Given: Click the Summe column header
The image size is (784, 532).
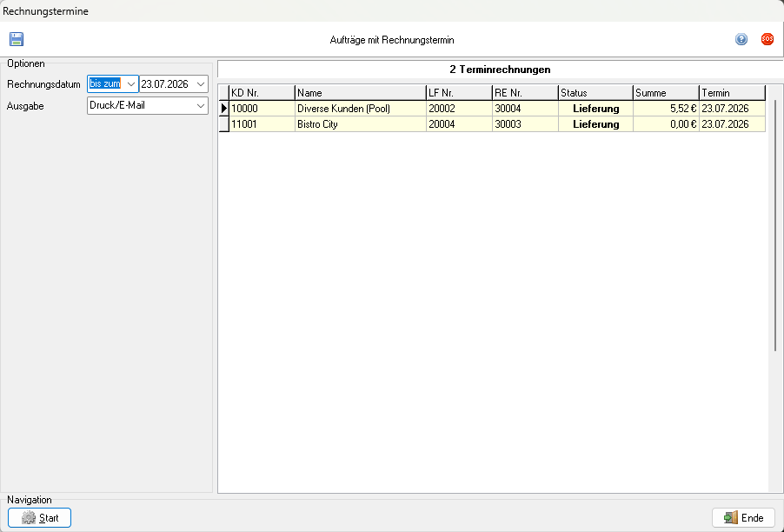Looking at the screenshot, I should coord(666,93).
